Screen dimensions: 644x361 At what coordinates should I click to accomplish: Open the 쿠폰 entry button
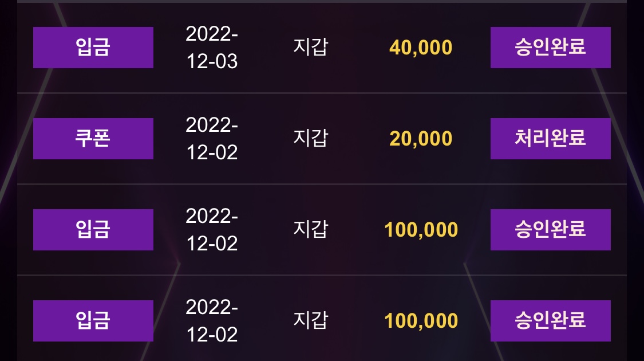[93, 139]
